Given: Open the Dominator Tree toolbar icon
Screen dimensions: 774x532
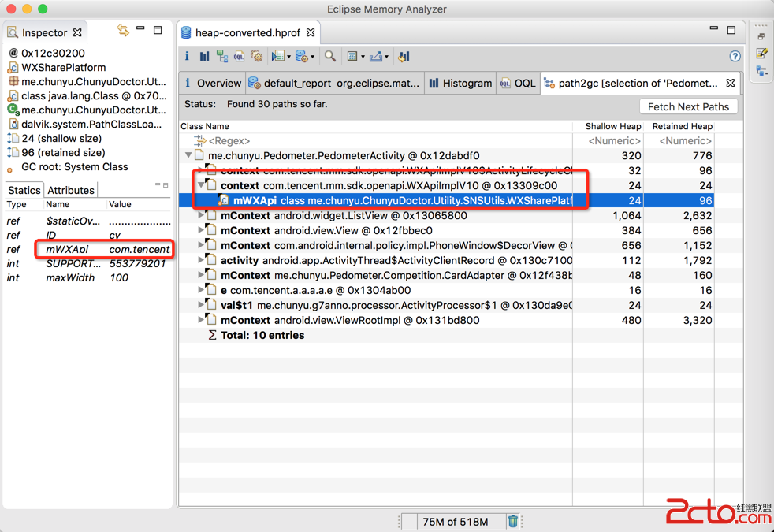Looking at the screenshot, I should pyautogui.click(x=221, y=57).
